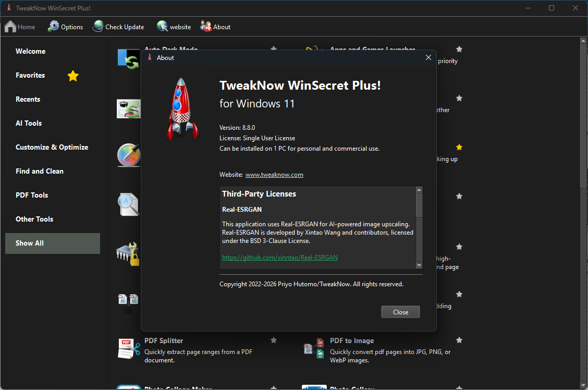This screenshot has width=588, height=390.
Task: Toggle the star above the 'other' text
Action: click(459, 98)
